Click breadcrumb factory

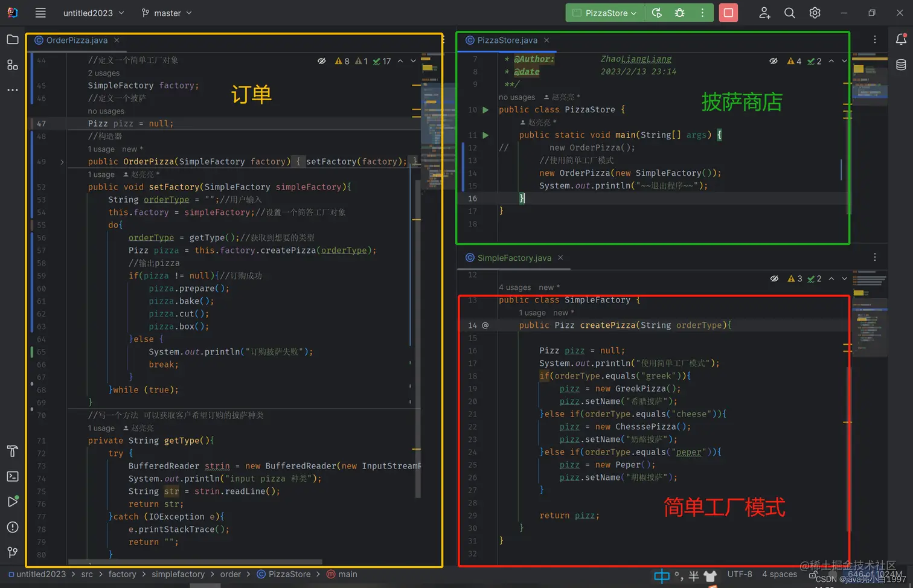pos(122,574)
